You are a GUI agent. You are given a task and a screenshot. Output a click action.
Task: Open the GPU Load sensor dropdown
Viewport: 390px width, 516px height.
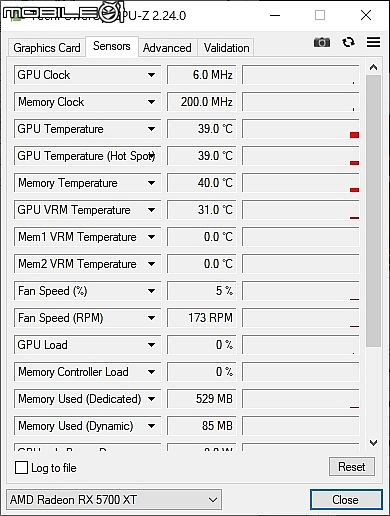[151, 345]
